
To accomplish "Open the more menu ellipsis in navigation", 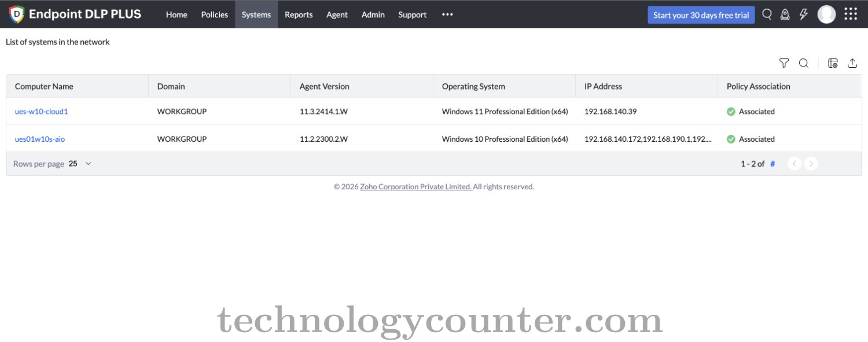I will tap(447, 14).
